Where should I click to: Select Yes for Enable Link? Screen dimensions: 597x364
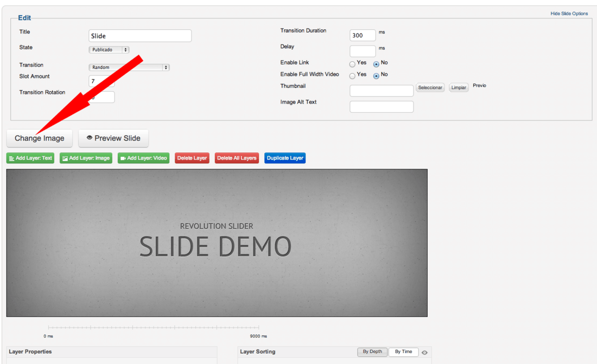click(x=352, y=65)
